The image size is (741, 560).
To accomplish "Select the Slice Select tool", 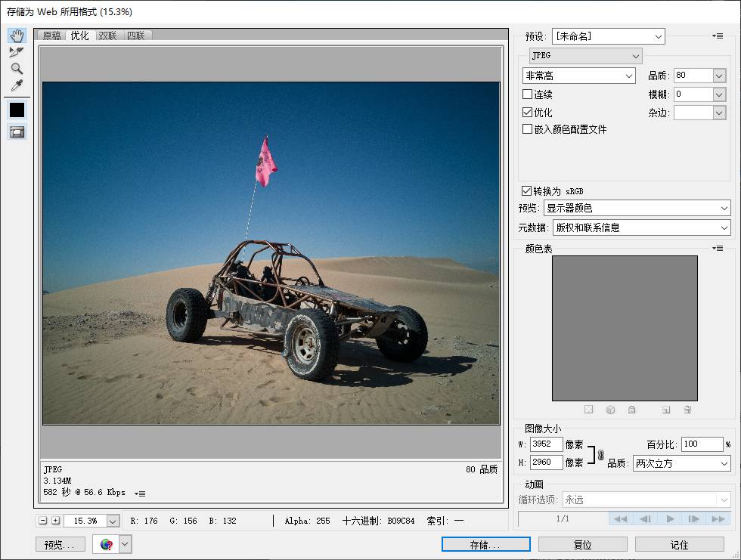I will (x=17, y=52).
